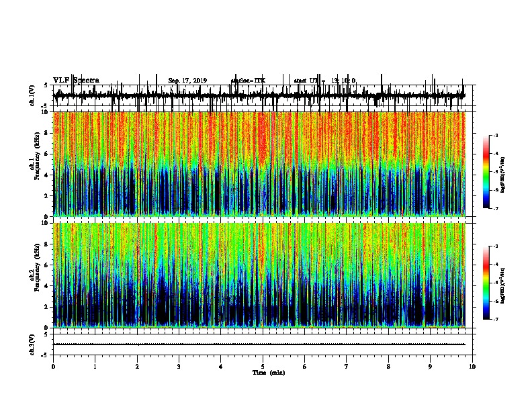Click the "6" kHz tick of the ch.1 spectrogram
Image resolution: width=532 pixels, height=411 pixels.
(46, 154)
